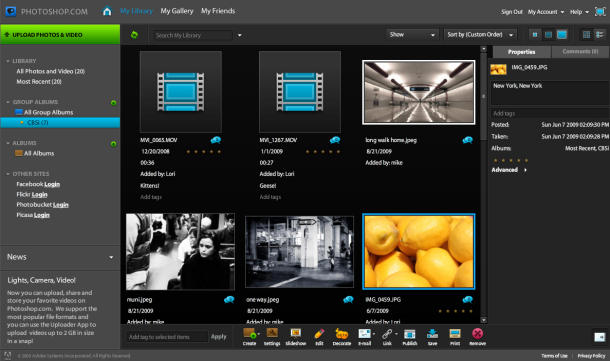Switch to the Properties tab
Viewport: 610px width, 361px height.
click(x=522, y=52)
